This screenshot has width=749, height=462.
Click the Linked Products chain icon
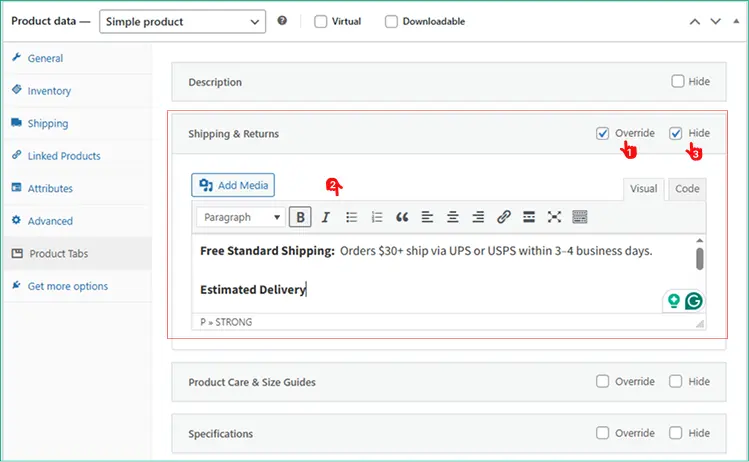coord(17,155)
